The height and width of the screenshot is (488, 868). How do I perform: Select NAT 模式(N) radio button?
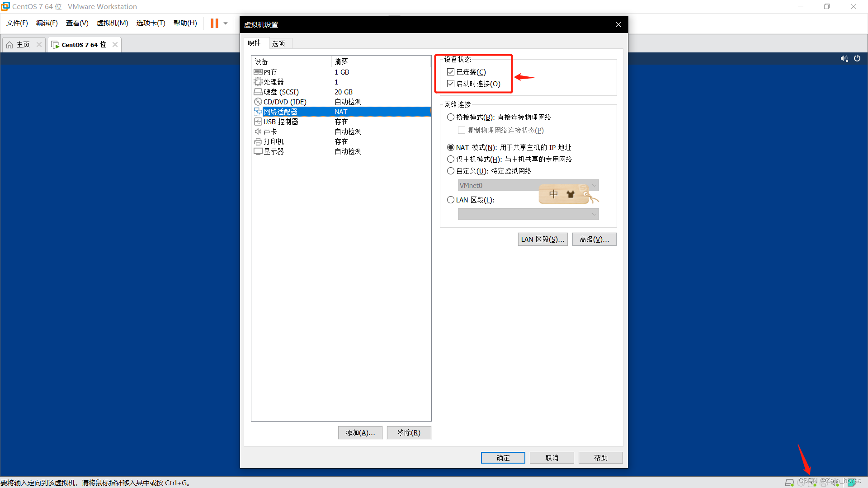tap(451, 147)
